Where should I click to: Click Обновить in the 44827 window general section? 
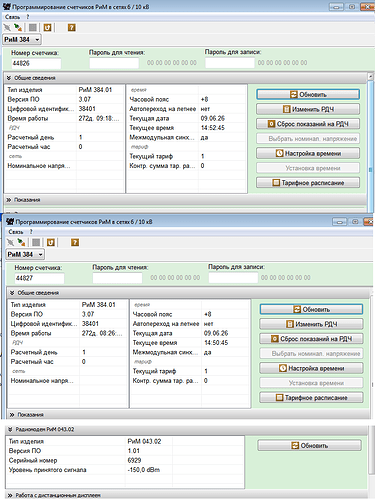[311, 309]
